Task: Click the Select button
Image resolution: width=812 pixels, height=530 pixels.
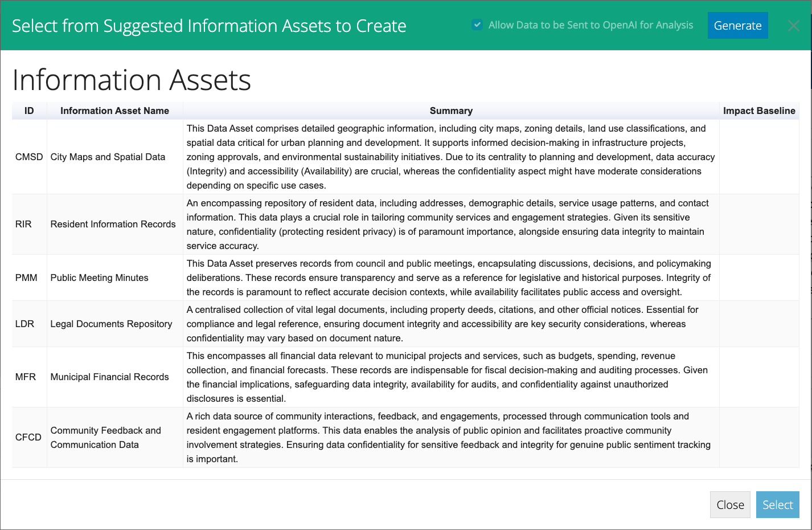Action: 777,505
